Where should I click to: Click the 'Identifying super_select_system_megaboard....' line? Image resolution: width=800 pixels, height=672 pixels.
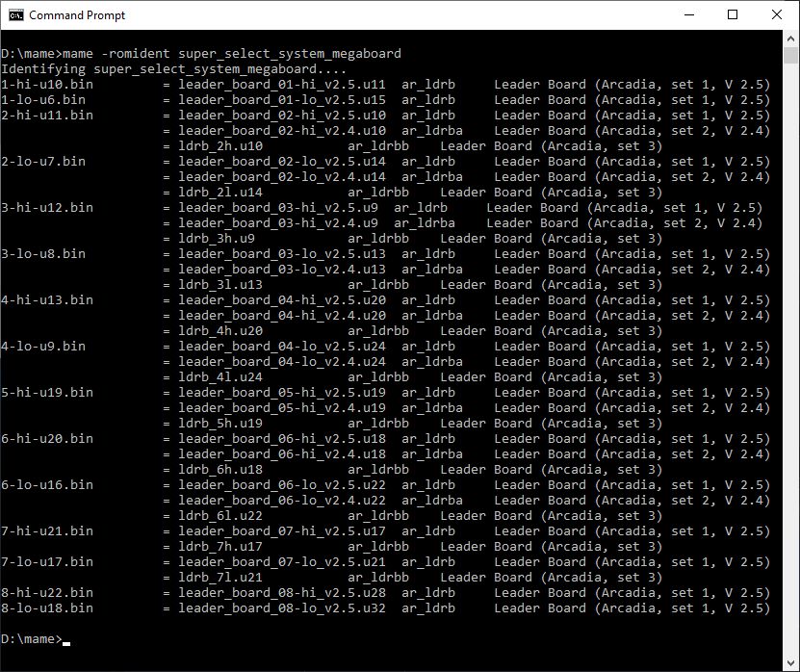[x=174, y=69]
